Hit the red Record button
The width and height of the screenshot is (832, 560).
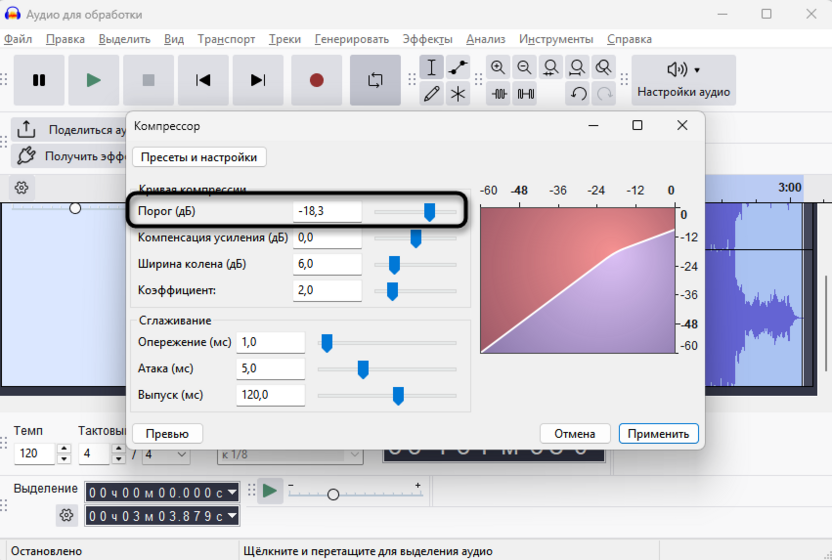pos(316,80)
